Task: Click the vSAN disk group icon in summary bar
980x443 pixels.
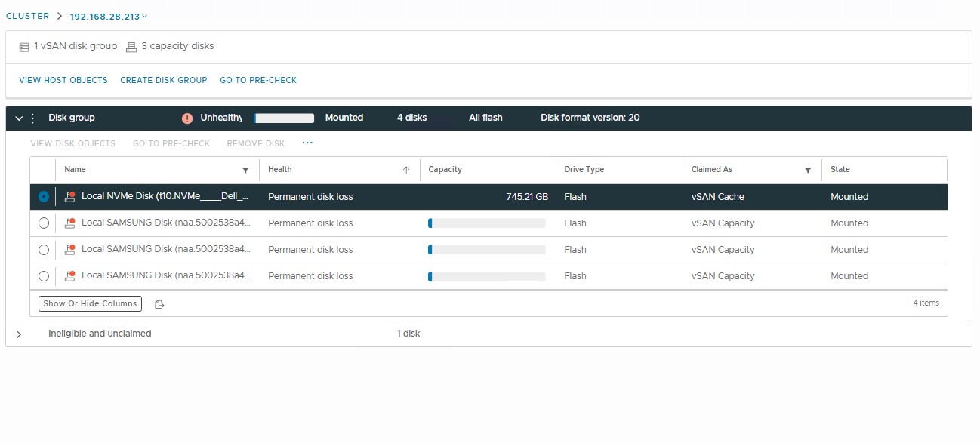Action: pos(24,46)
